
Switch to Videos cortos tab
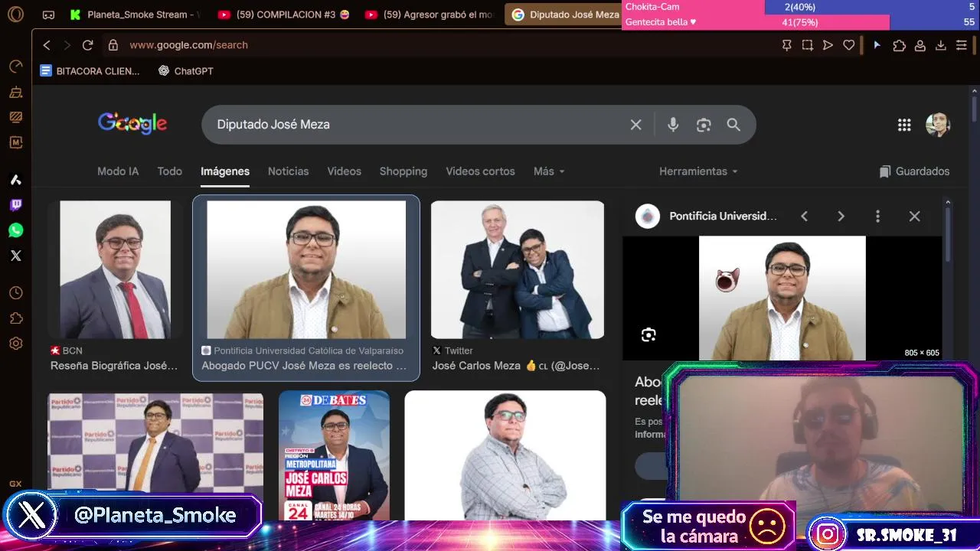tap(481, 171)
